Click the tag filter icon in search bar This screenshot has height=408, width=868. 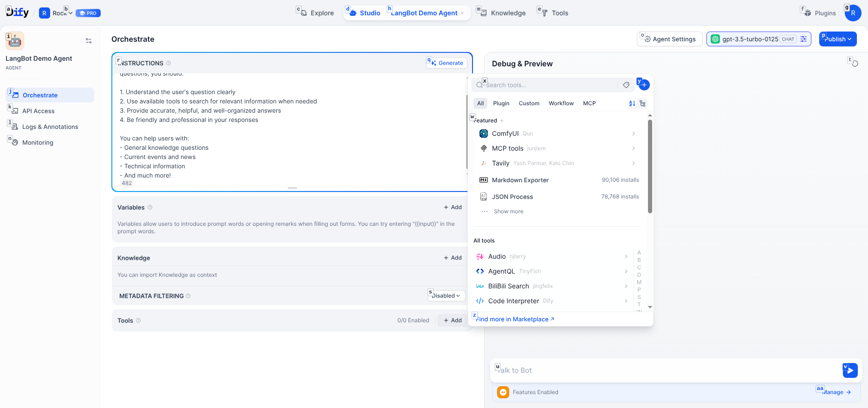626,85
